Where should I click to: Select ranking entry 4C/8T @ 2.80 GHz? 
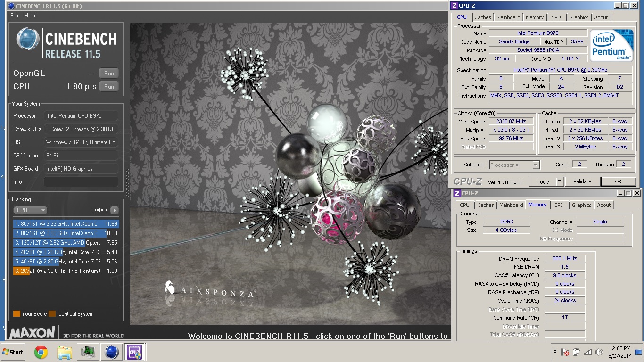coord(66,262)
